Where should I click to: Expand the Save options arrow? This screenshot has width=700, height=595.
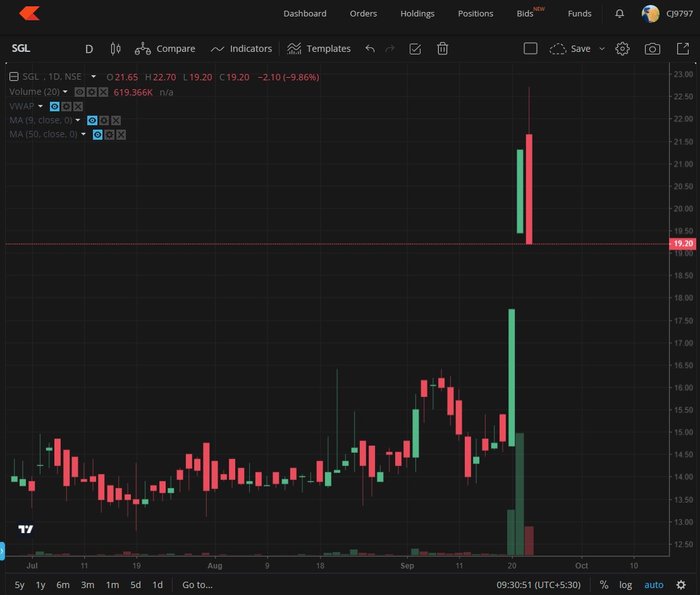(x=602, y=48)
